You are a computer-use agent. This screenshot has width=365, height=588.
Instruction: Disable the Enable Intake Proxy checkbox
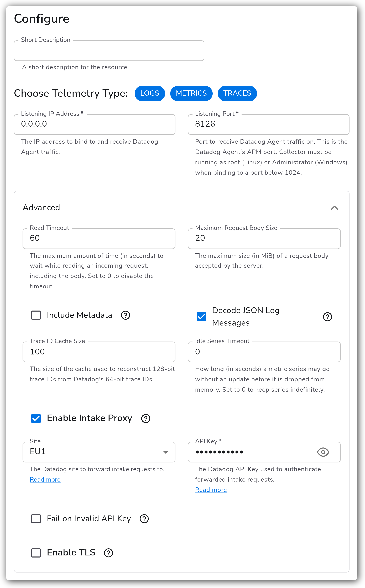36,419
